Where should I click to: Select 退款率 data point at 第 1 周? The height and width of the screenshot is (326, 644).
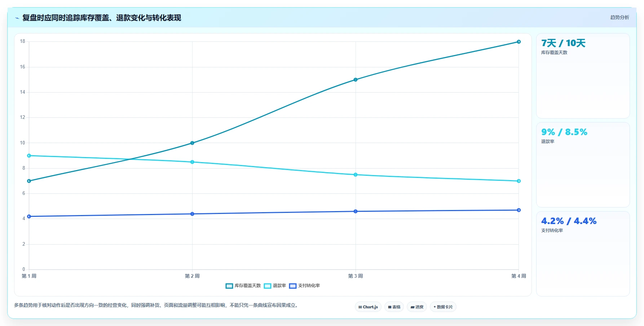pyautogui.click(x=29, y=156)
